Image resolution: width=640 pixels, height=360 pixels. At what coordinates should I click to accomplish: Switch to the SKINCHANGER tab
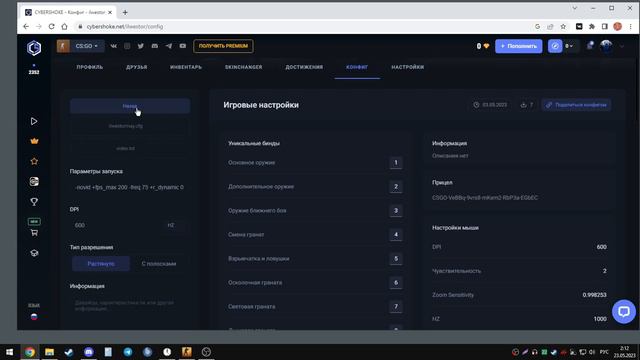pos(244,67)
